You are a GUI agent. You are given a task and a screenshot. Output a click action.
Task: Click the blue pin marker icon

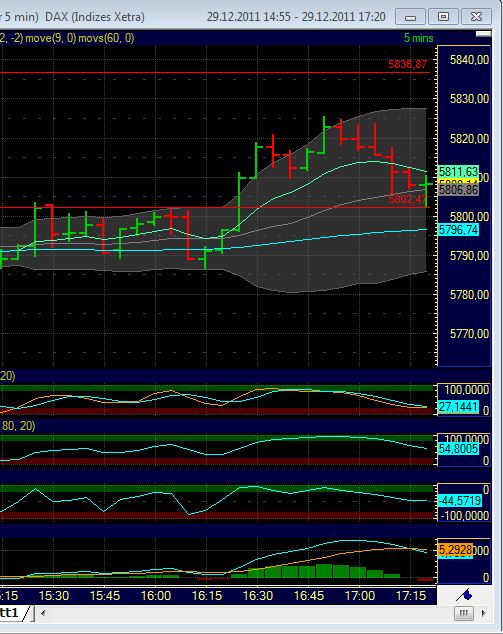tap(464, 595)
